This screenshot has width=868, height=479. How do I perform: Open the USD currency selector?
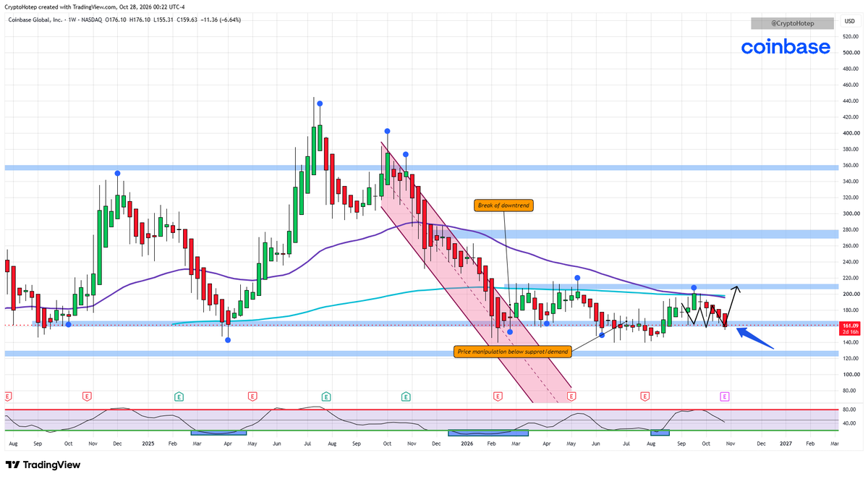tap(849, 20)
